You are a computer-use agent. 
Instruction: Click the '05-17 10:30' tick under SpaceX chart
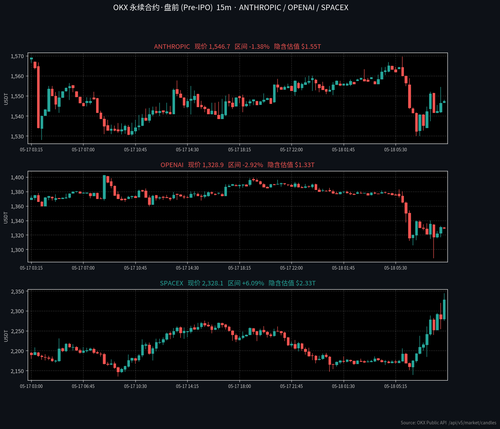tap(135, 386)
